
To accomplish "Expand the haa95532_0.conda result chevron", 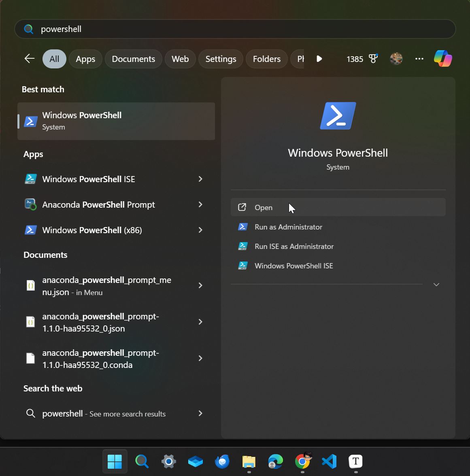I will 200,358.
